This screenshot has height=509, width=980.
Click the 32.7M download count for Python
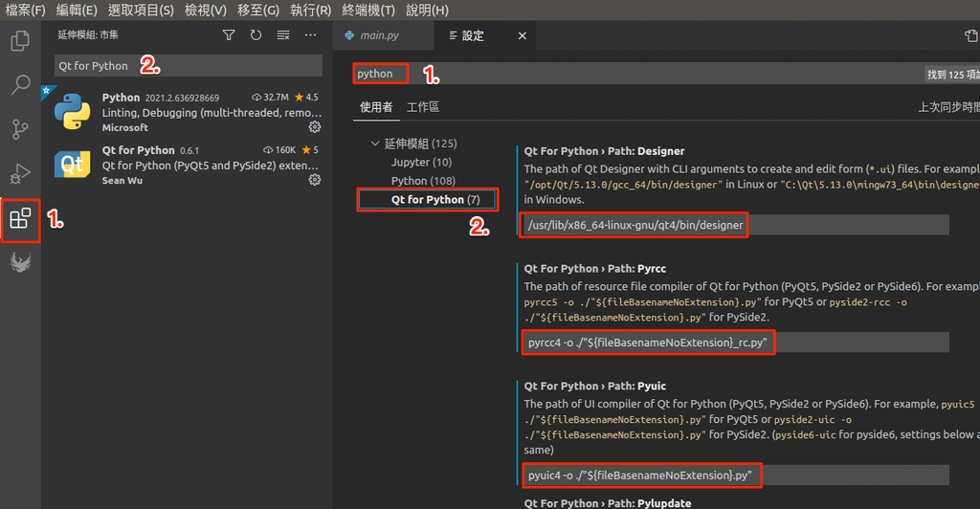click(x=270, y=98)
